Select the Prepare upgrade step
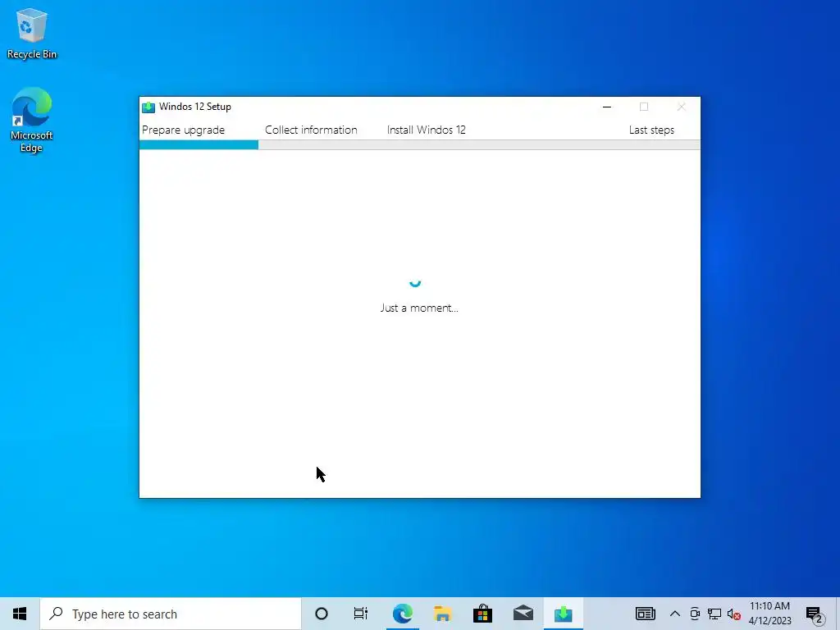The height and width of the screenshot is (630, 840). 183,130
